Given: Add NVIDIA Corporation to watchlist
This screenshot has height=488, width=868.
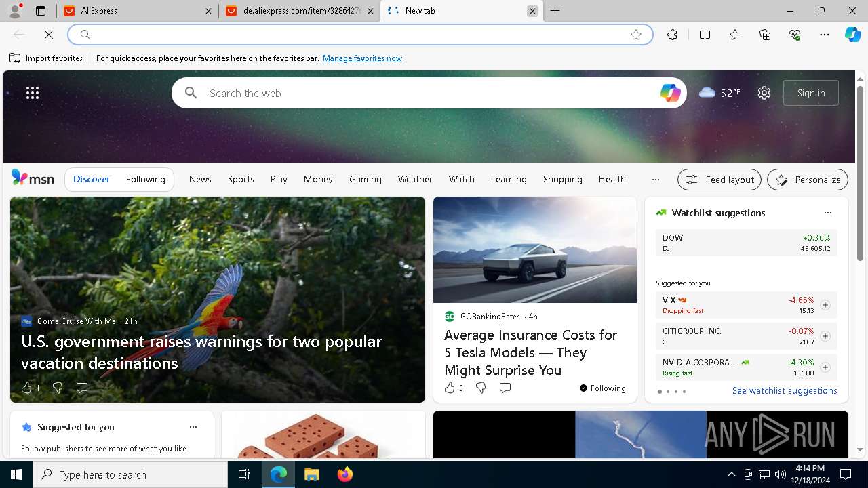Looking at the screenshot, I should 825,367.
